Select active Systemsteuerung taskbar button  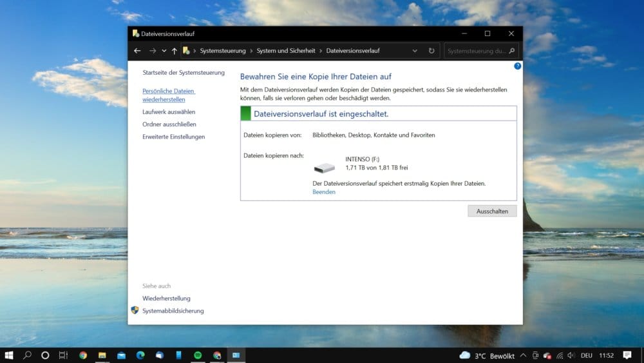coord(236,355)
